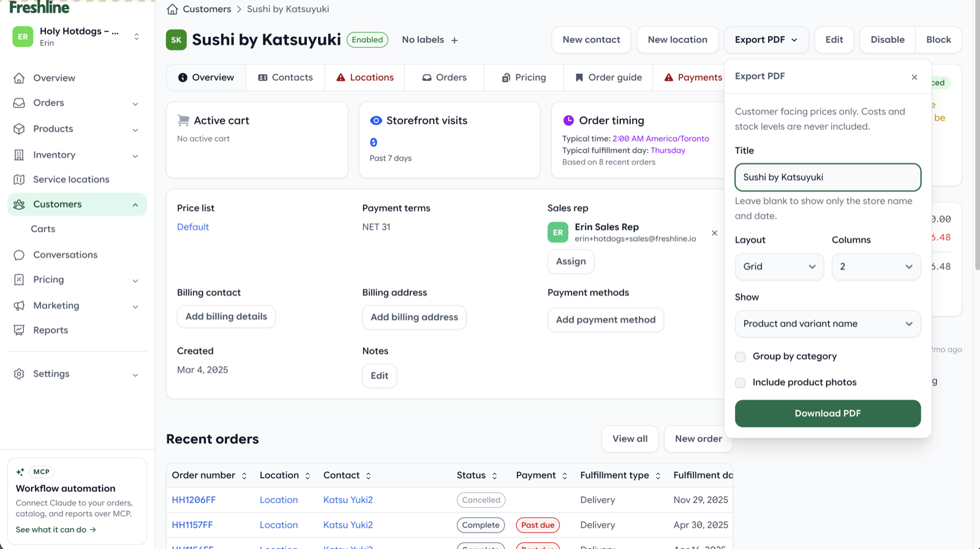Click the Title input field
This screenshot has height=549, width=980.
click(827, 177)
